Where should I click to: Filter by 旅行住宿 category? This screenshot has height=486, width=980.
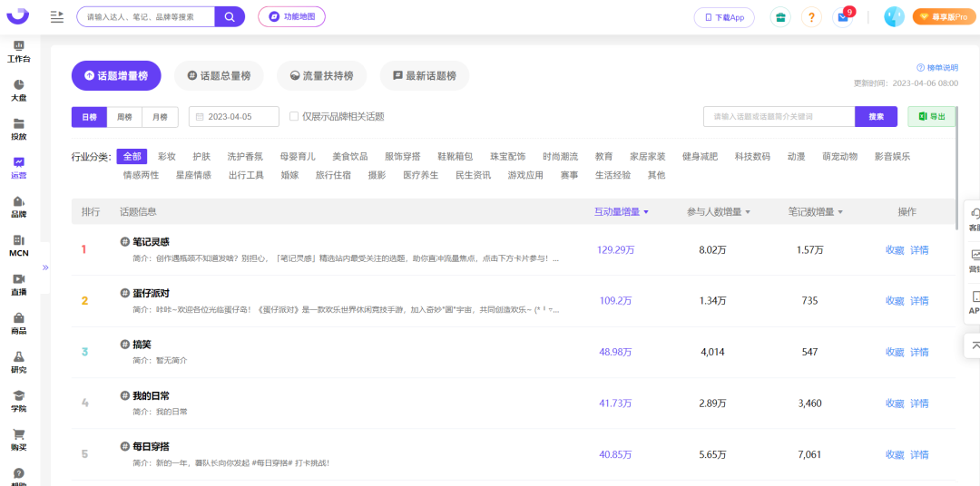coord(333,175)
